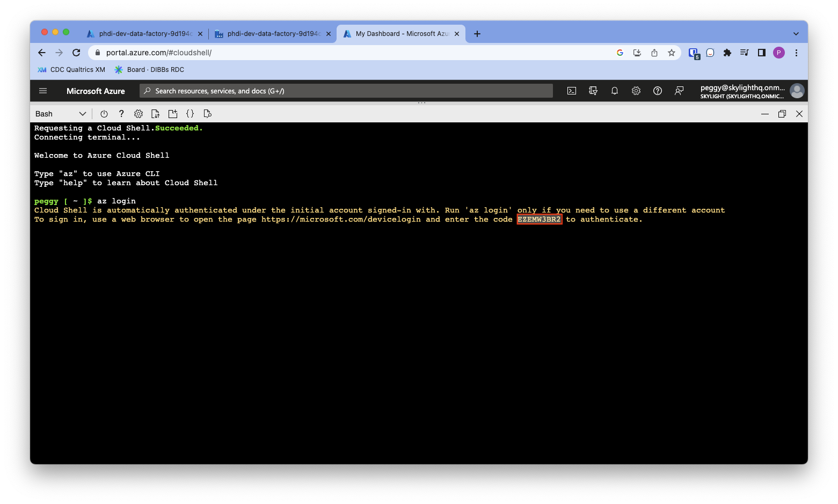838x504 pixels.
Task: Open the Bitwarden extension icon
Action: pos(694,53)
